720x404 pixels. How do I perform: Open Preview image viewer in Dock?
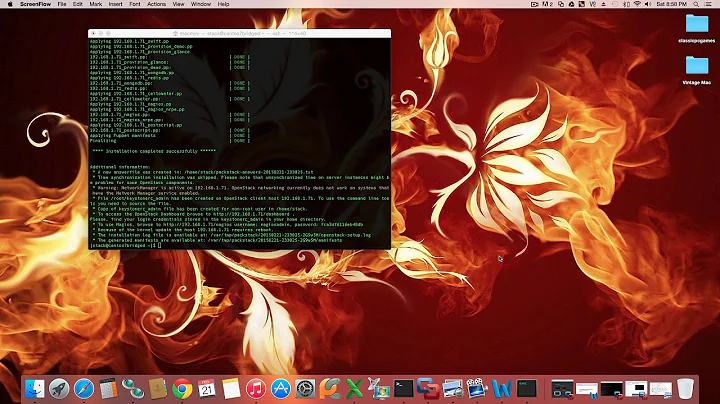tap(453, 389)
